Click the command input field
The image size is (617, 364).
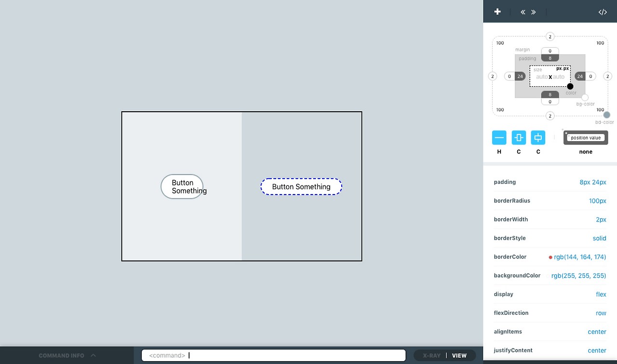pos(273,355)
